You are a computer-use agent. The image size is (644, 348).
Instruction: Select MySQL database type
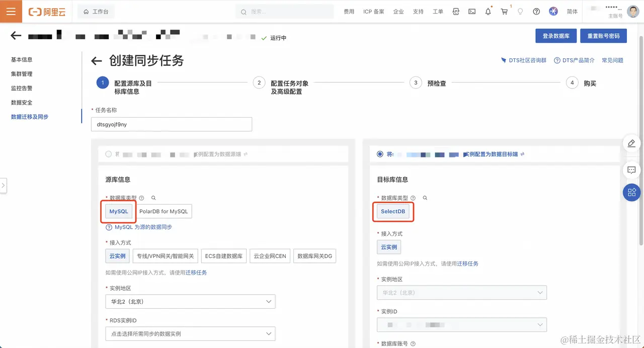click(119, 211)
